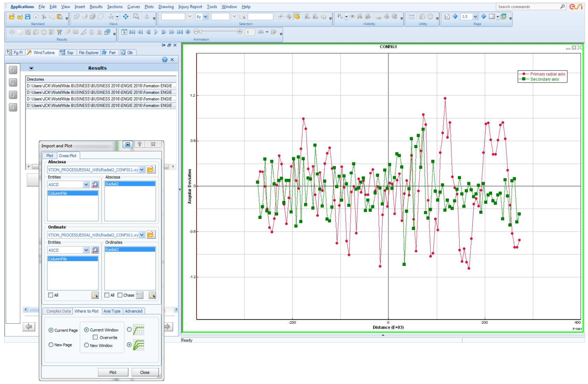Viewport: 588px width, 384px height.
Task: Go to next page with blue right arrow
Action: [x=484, y=16]
